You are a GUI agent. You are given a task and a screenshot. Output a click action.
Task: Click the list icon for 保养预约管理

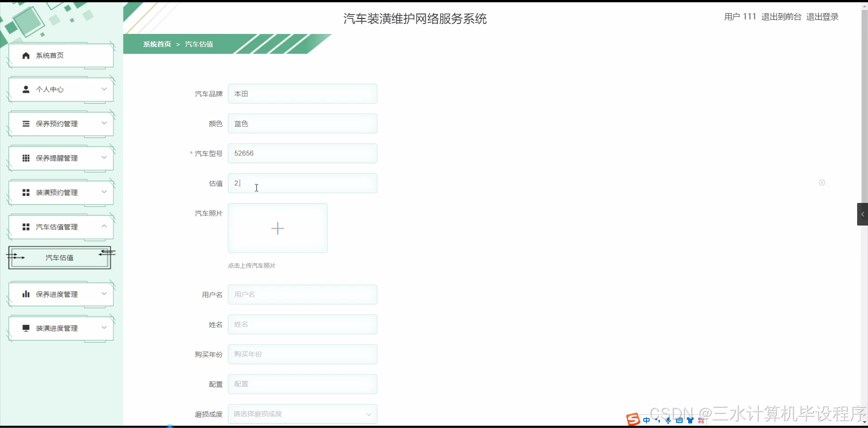pyautogui.click(x=25, y=123)
